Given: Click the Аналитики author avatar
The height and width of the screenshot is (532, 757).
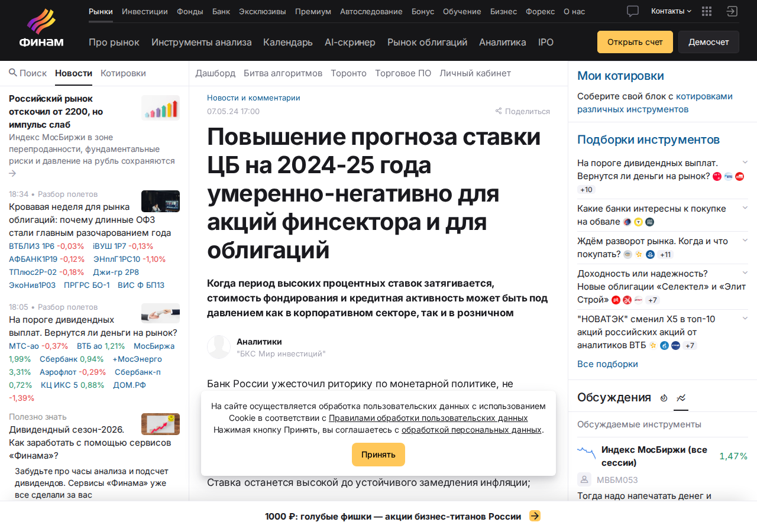Looking at the screenshot, I should pos(219,347).
